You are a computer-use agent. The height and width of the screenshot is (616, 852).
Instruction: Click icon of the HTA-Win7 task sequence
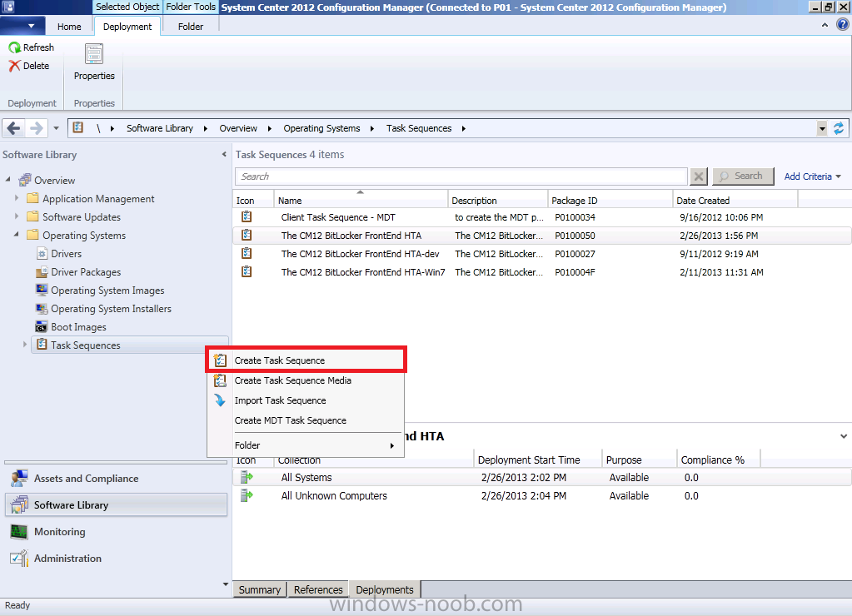(x=247, y=271)
